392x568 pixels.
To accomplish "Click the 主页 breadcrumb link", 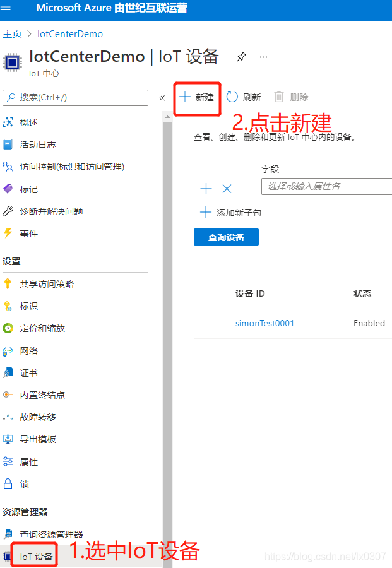I will coord(12,34).
